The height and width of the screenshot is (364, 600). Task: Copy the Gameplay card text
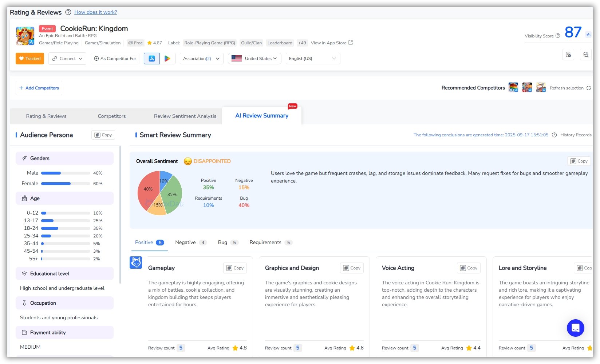[x=235, y=268]
